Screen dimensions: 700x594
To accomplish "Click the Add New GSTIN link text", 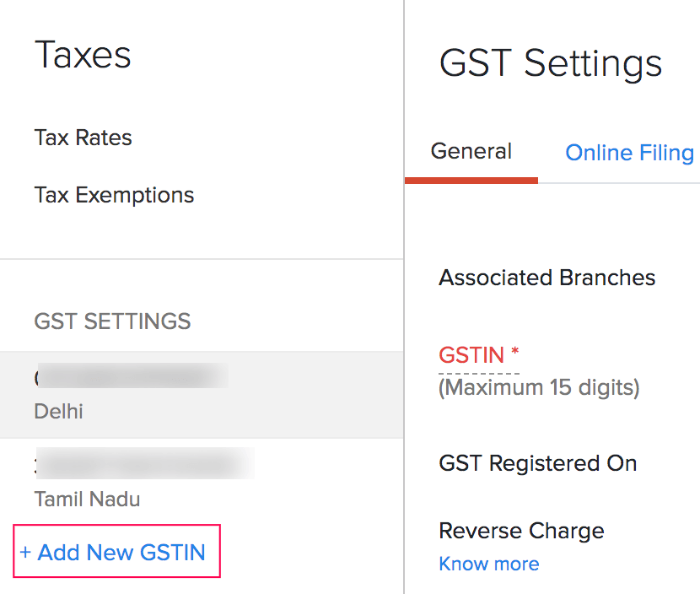I will (x=121, y=553).
